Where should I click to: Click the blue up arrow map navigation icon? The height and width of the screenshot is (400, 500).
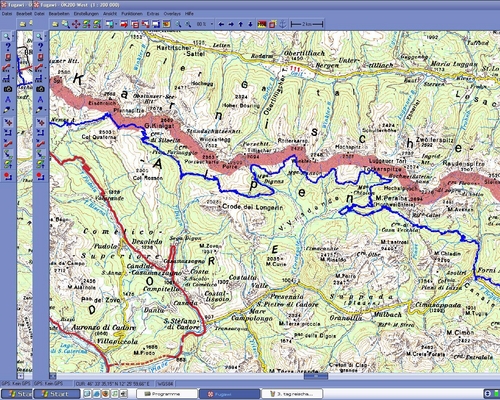pos(240,24)
